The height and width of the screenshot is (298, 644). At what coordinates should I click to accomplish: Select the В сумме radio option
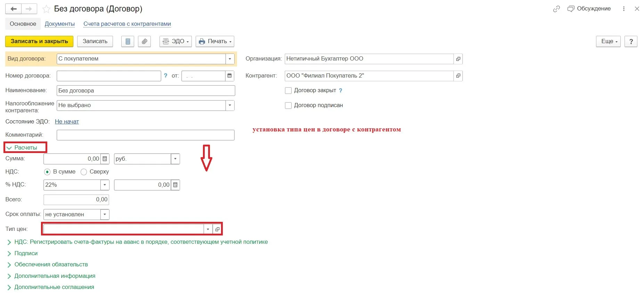click(x=47, y=172)
